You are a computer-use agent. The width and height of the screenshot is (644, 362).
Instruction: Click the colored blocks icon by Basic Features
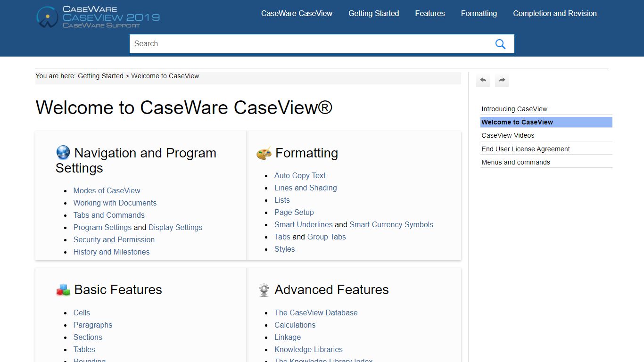click(63, 290)
